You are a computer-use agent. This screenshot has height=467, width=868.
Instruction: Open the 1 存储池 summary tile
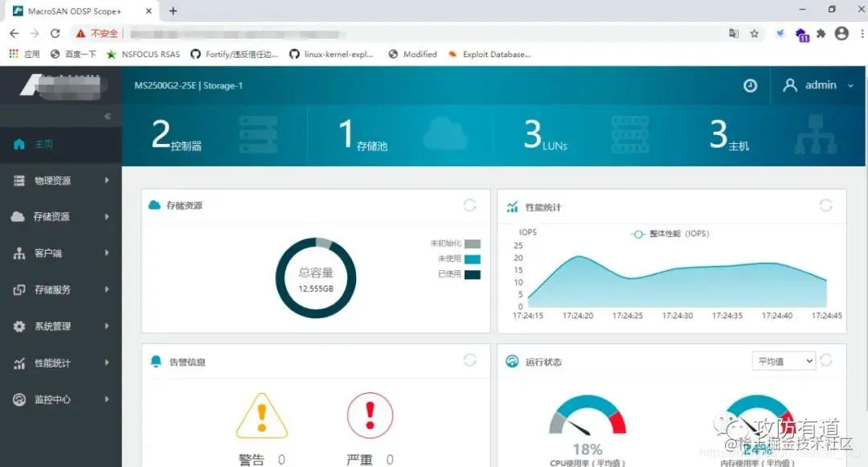coord(400,135)
